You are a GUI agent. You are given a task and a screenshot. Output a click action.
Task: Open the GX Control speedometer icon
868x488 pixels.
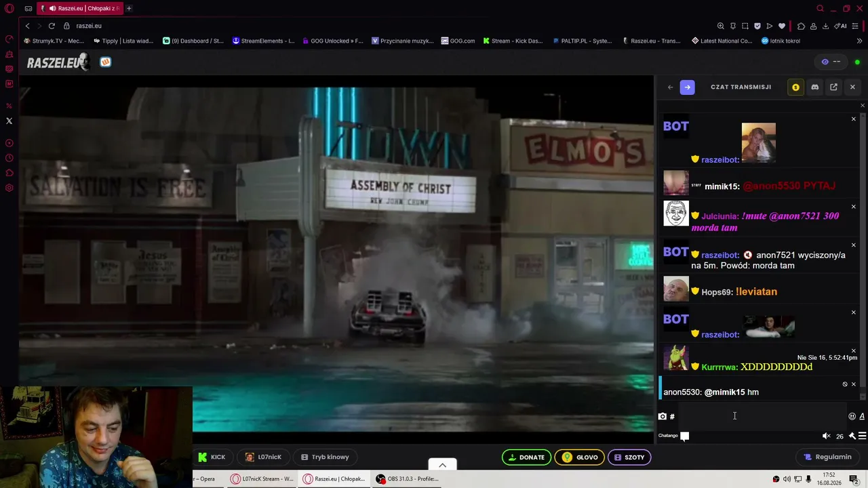[x=9, y=39]
